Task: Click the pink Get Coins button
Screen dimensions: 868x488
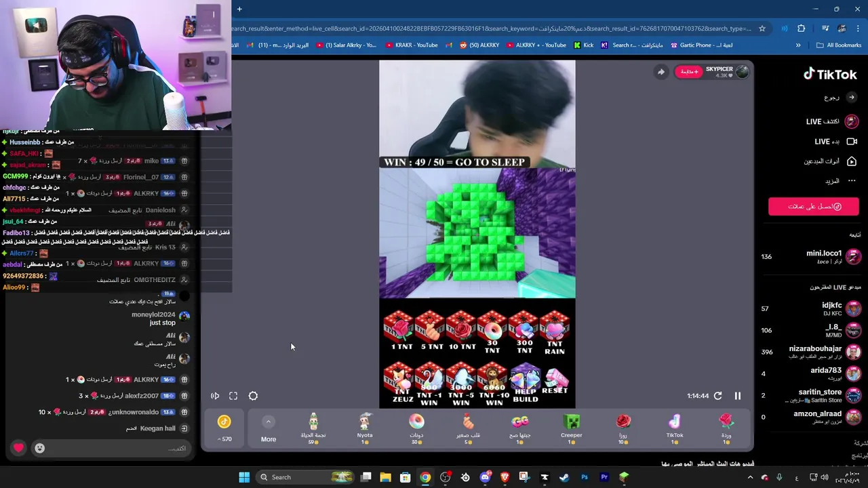Action: tap(814, 207)
